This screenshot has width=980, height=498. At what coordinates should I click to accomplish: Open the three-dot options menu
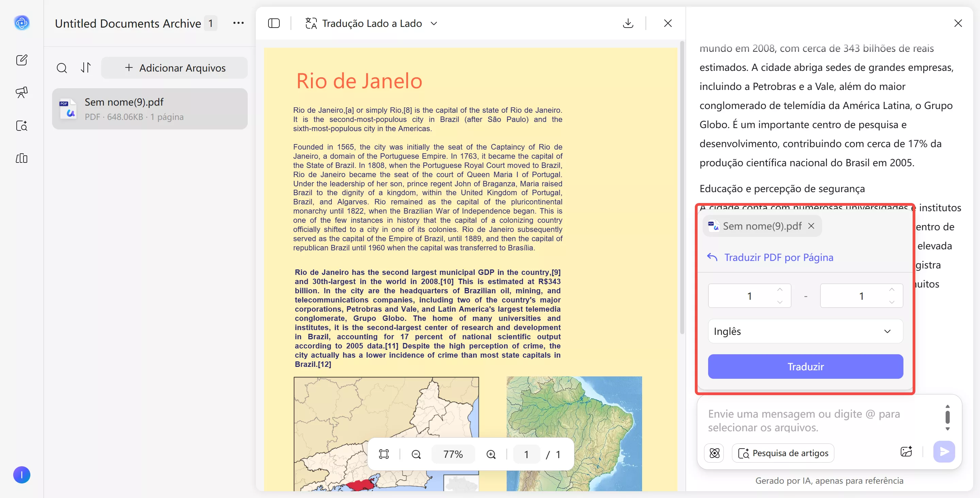(x=239, y=23)
